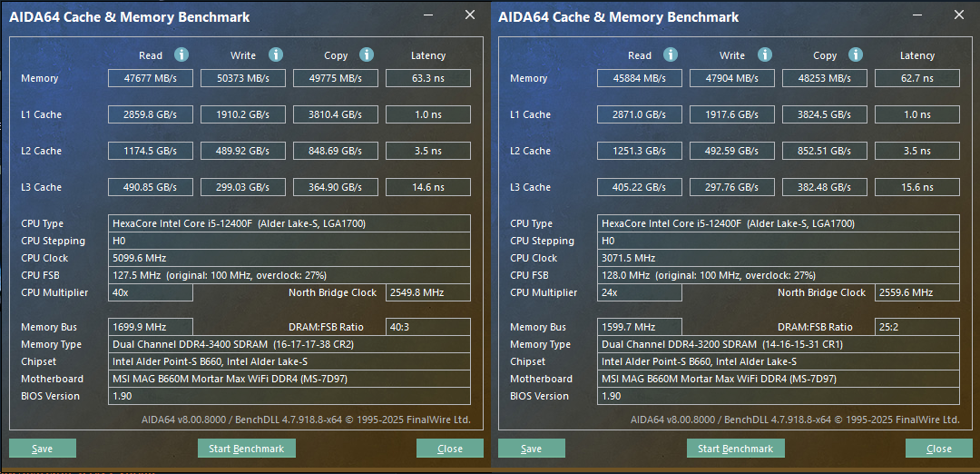Close left AIDA64 window with X
Viewport: 980px width, 474px height.
pyautogui.click(x=470, y=15)
